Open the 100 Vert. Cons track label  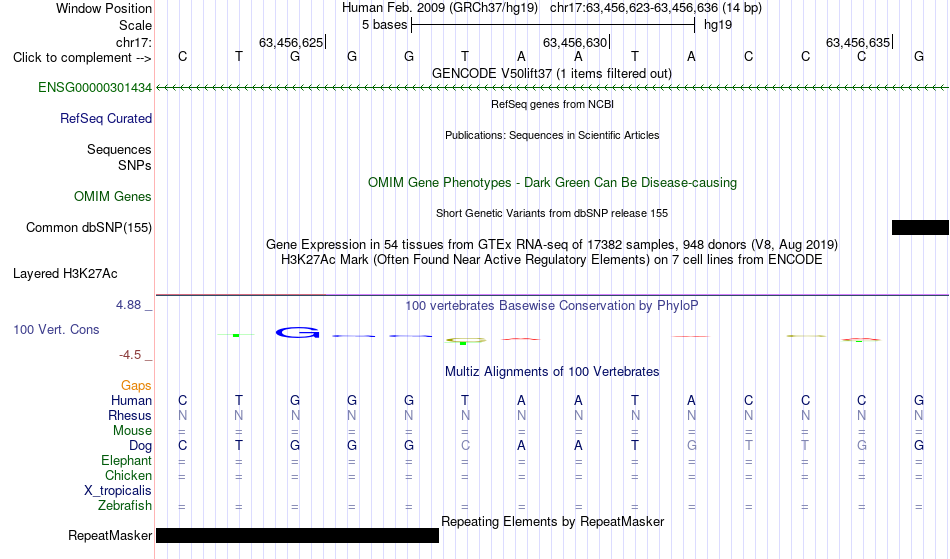56,330
